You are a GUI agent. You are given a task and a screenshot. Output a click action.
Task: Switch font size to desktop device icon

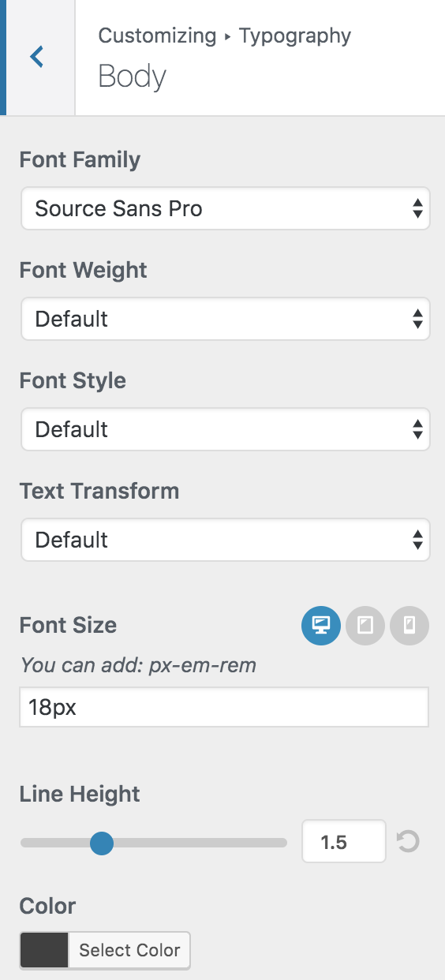321,626
